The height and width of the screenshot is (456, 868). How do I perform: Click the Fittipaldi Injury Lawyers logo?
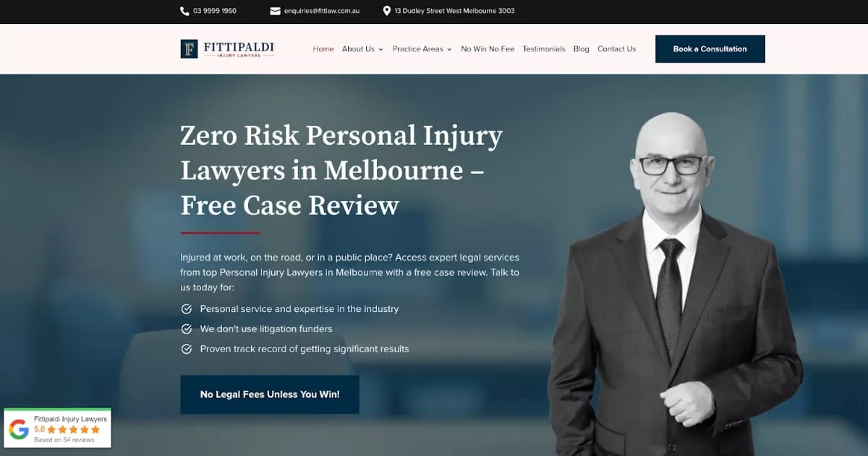point(227,48)
